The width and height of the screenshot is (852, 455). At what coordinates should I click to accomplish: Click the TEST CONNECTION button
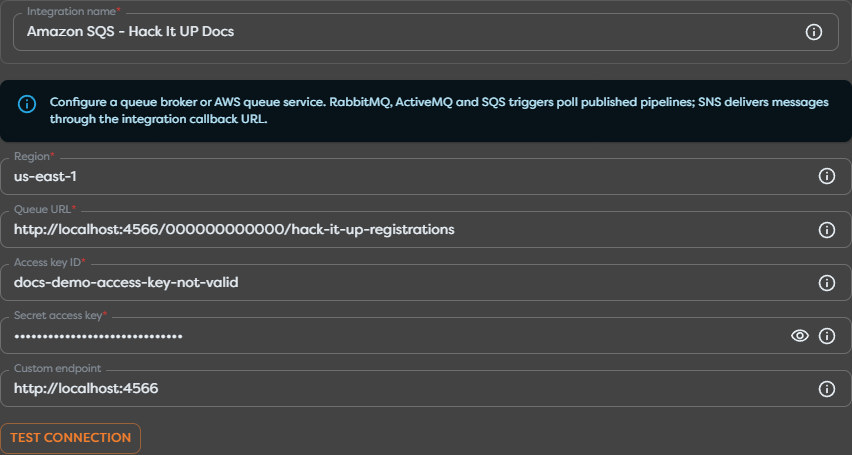[71, 438]
